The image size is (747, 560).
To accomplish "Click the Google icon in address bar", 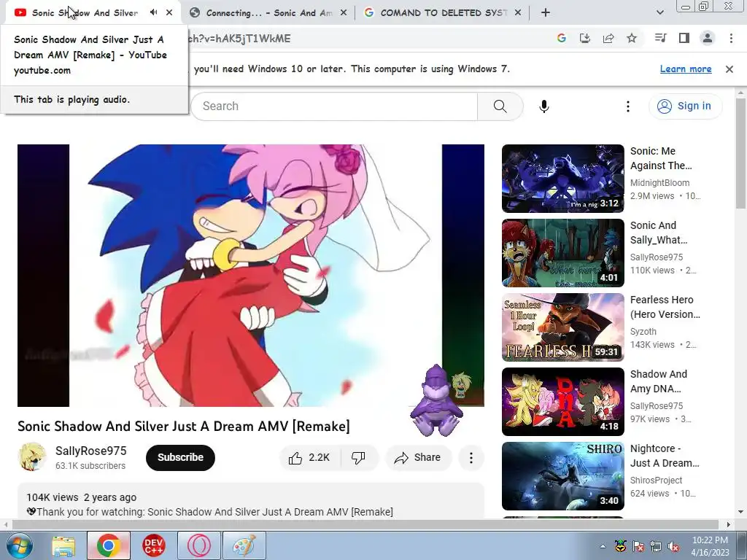I will point(562,38).
